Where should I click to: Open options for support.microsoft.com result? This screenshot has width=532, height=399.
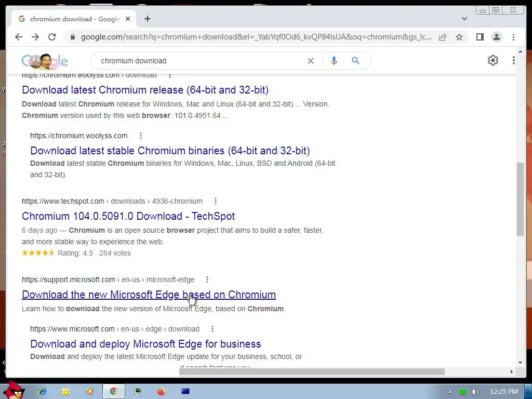pos(207,280)
